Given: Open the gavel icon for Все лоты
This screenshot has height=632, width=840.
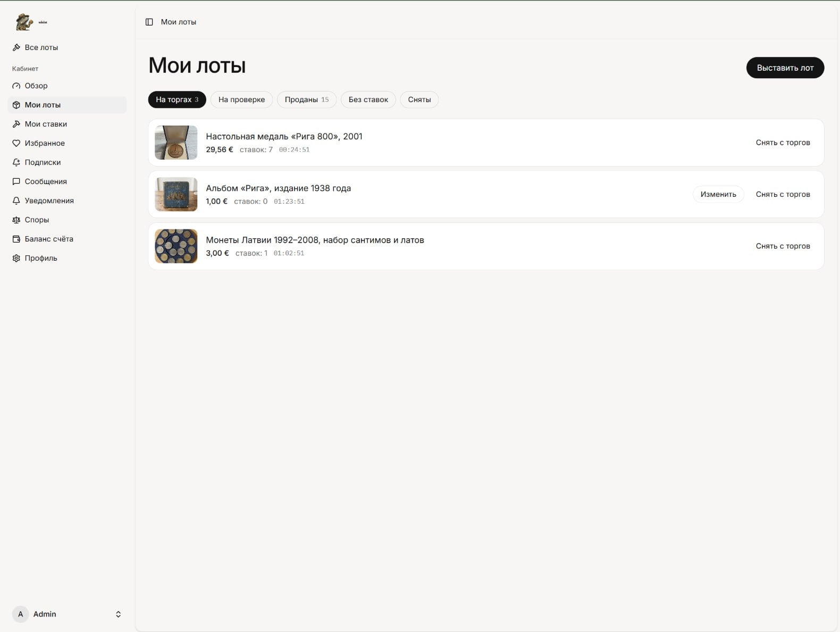Looking at the screenshot, I should (16, 47).
